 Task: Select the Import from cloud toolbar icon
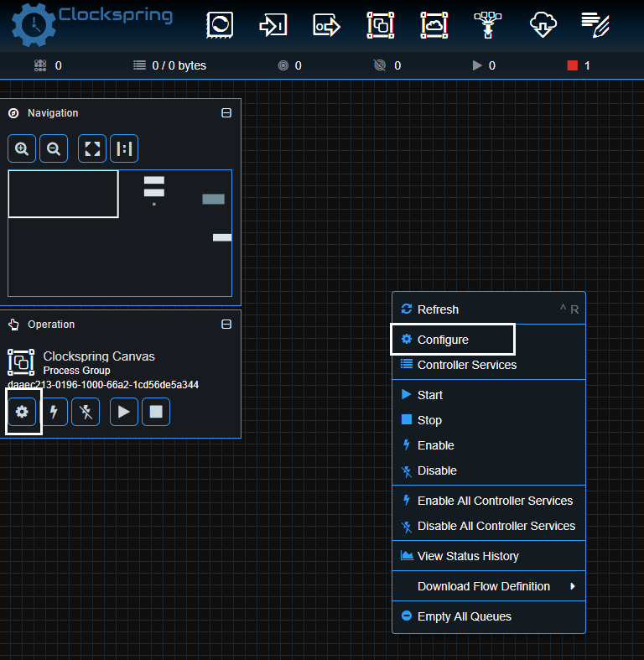point(543,25)
